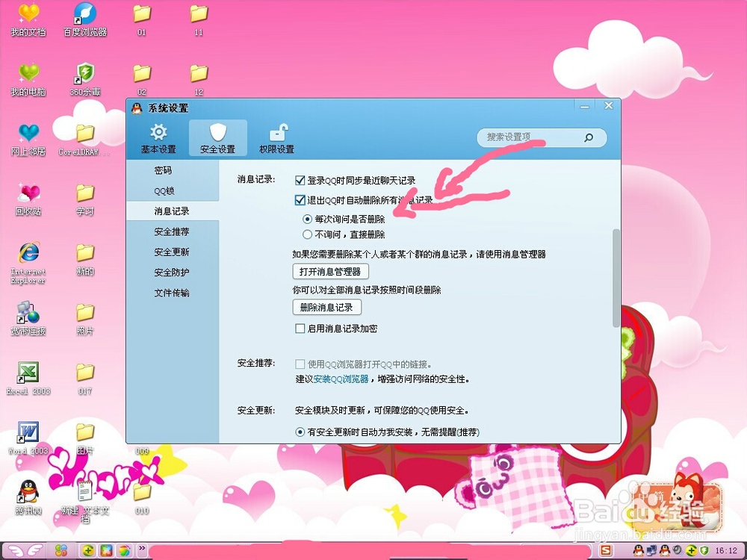Click the four-color clover quick launch icon
Image resolution: width=747 pixels, height=560 pixels.
click(61, 551)
